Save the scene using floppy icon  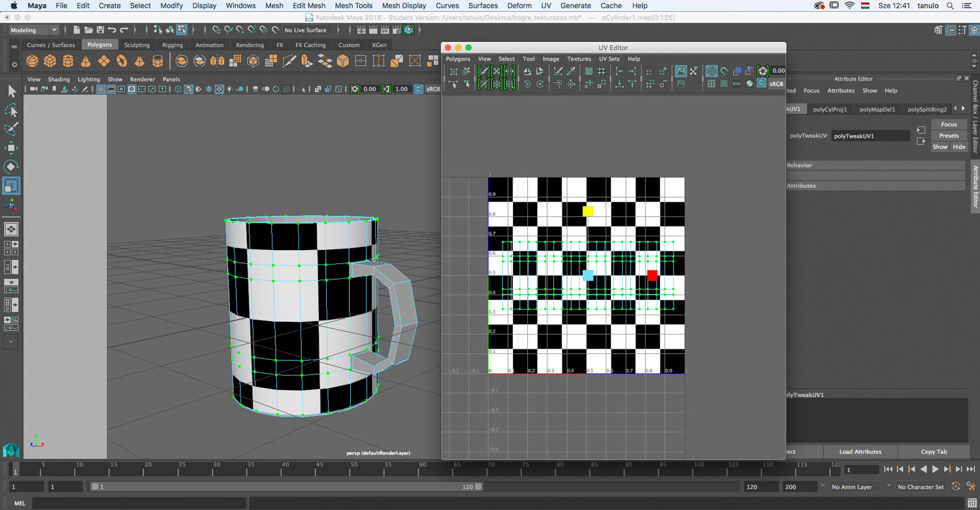tap(100, 30)
